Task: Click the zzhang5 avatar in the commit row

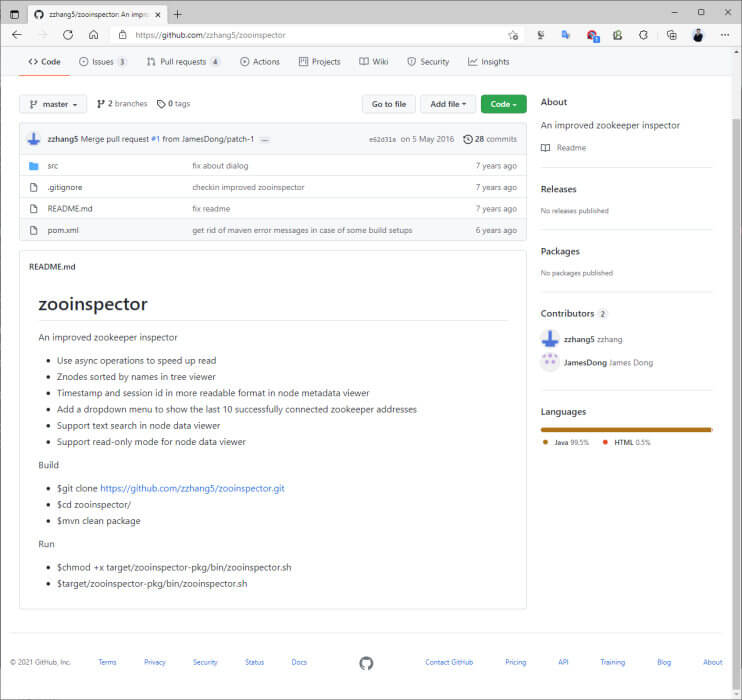Action: coord(34,139)
